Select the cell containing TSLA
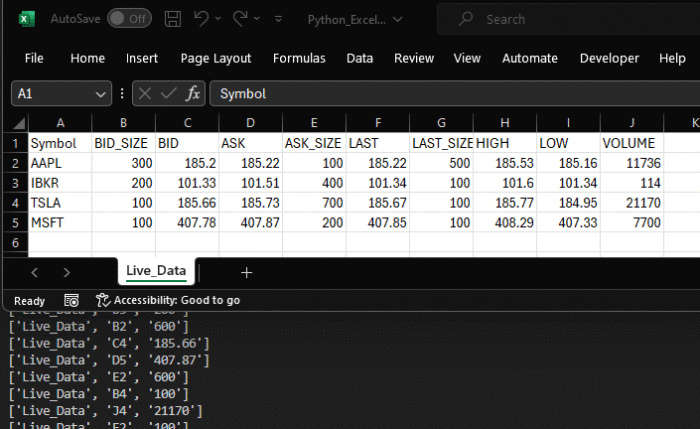The image size is (700, 429). (60, 203)
